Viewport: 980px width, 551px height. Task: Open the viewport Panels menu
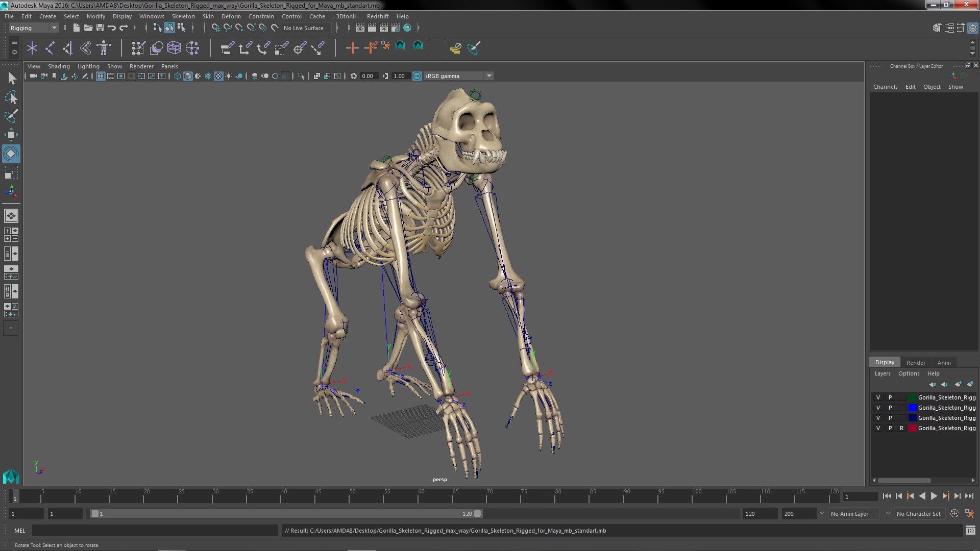tap(169, 66)
